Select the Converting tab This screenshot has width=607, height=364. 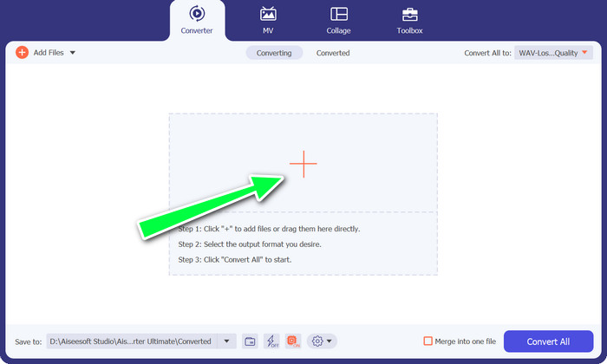(x=274, y=53)
